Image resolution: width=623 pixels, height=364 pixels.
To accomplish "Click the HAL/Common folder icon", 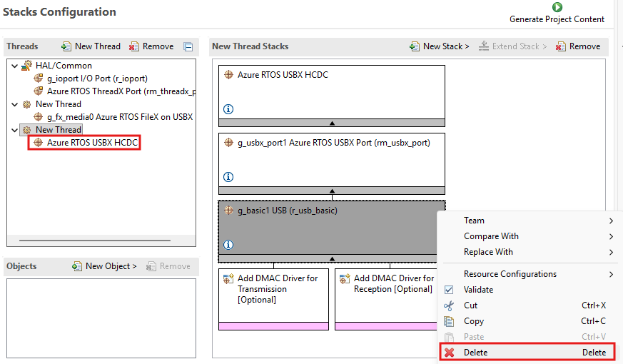I will click(27, 66).
